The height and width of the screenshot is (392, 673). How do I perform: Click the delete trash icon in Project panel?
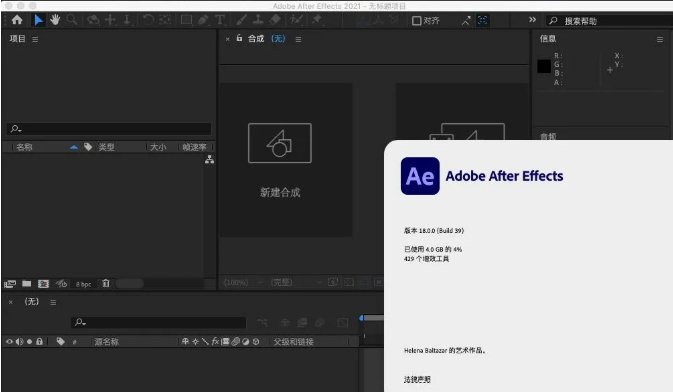tap(106, 283)
